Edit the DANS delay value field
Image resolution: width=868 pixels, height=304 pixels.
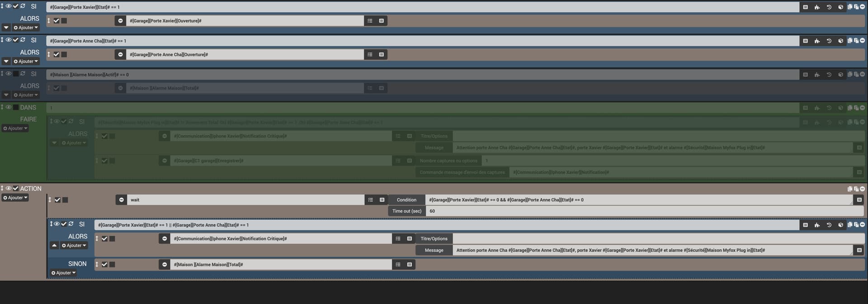click(x=423, y=108)
